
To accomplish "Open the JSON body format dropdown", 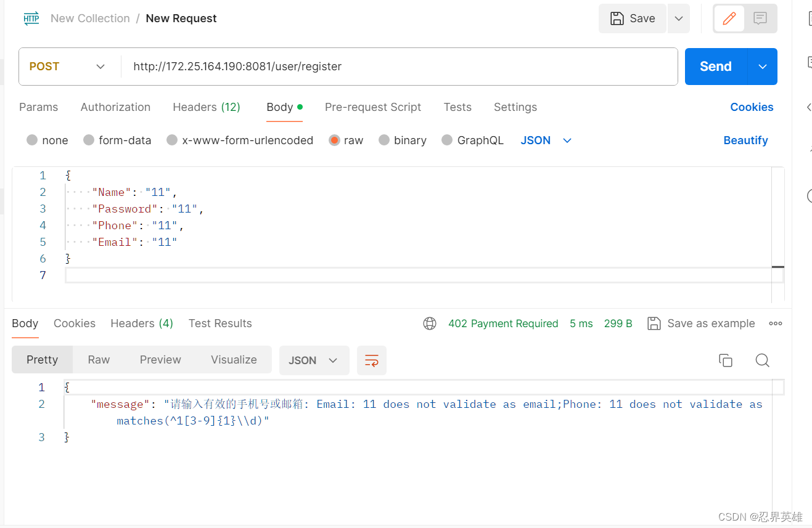I will pyautogui.click(x=546, y=140).
